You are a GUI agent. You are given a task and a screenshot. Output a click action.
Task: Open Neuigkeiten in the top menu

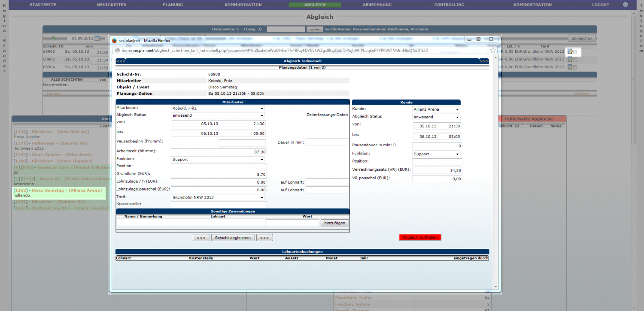click(112, 5)
